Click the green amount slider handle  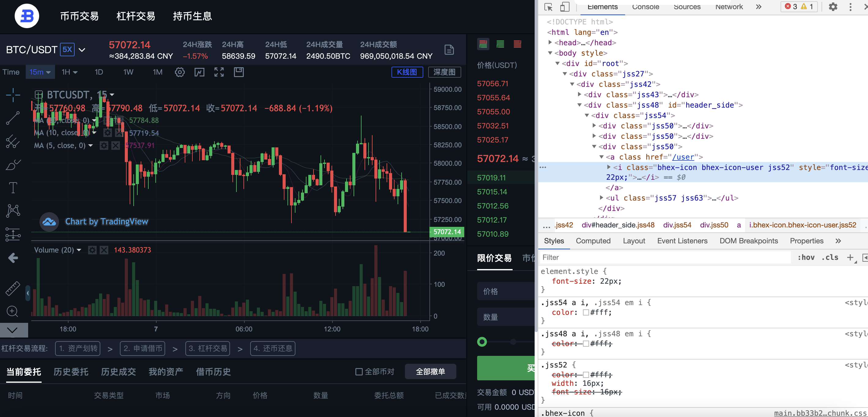482,342
